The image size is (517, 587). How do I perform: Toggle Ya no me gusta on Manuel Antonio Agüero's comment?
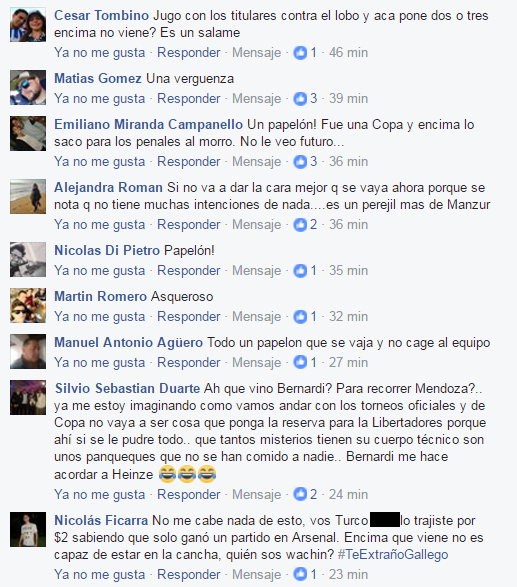(x=100, y=363)
